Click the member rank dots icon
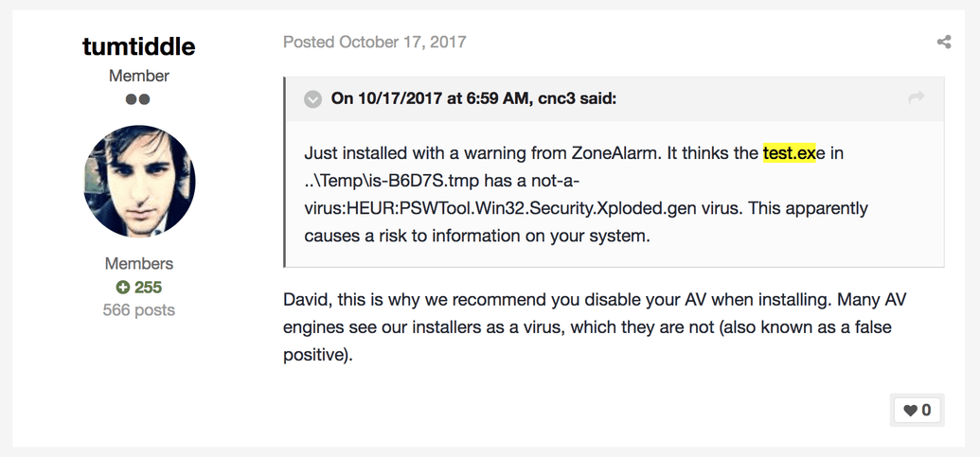The width and height of the screenshot is (980, 457). coord(138,99)
